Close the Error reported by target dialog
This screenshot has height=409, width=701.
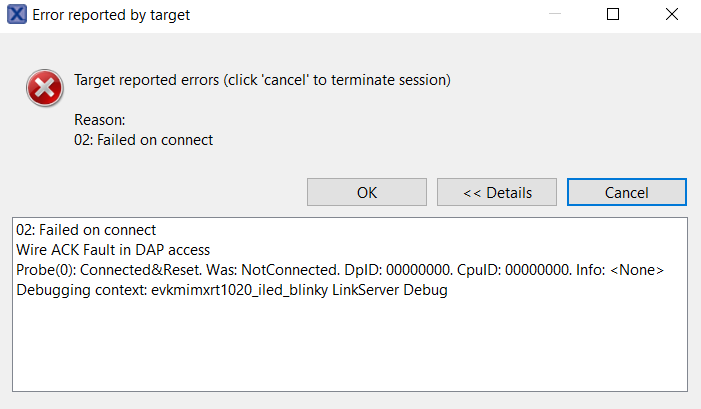(671, 14)
